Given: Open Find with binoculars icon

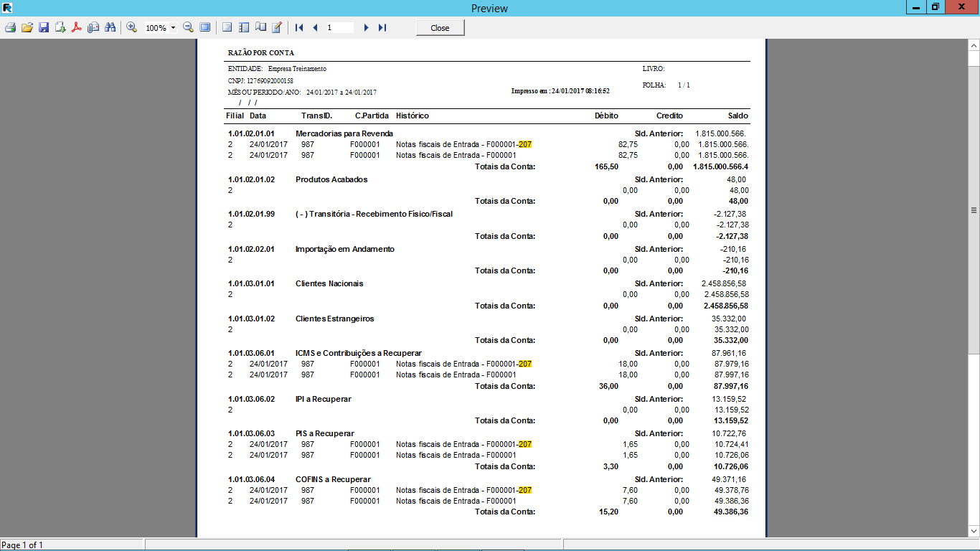Looking at the screenshot, I should 110,27.
